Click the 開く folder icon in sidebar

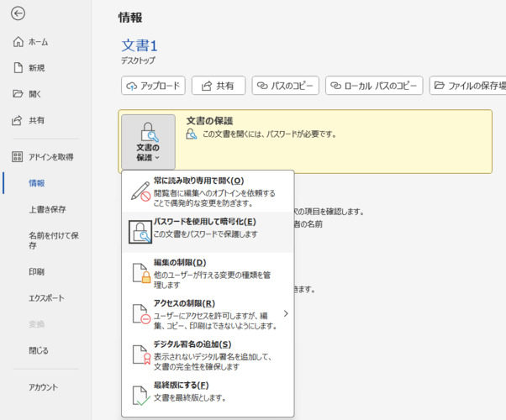[x=18, y=94]
